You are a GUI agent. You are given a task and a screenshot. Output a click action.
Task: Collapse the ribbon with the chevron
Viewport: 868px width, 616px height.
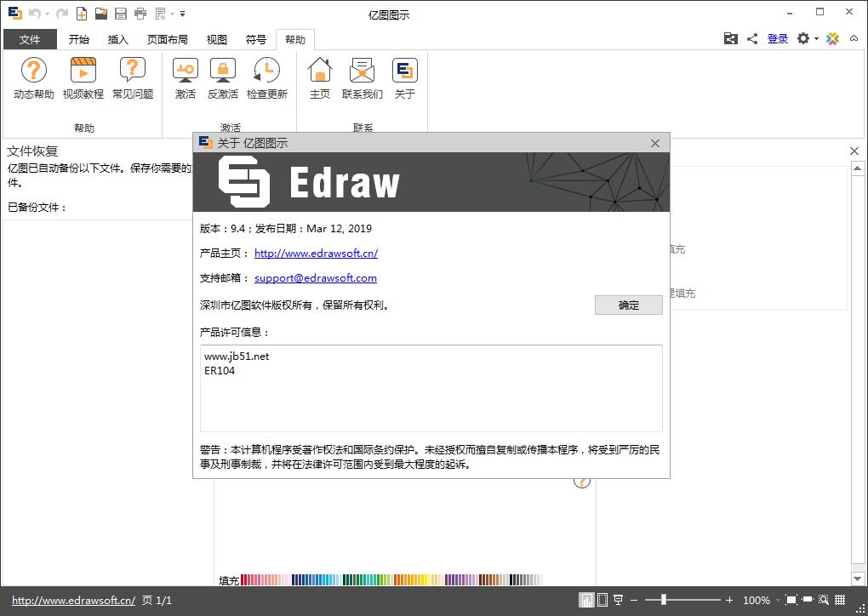coord(854,38)
